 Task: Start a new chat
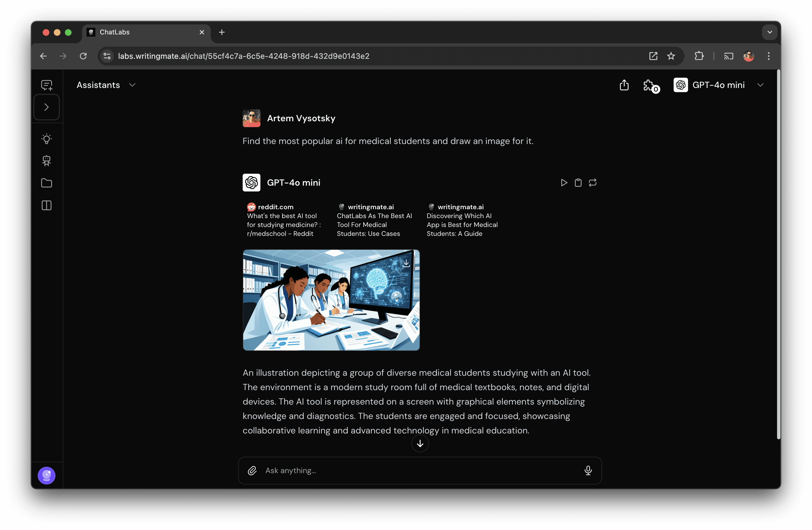pos(46,85)
